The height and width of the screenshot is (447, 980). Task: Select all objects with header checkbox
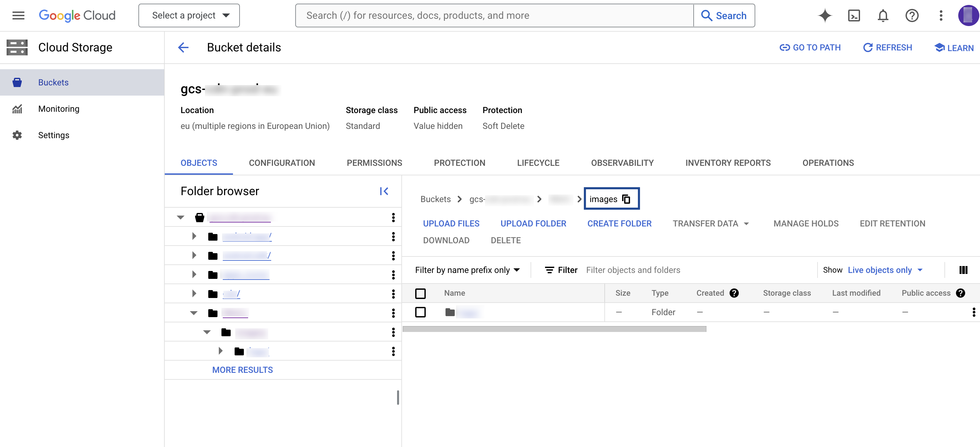[x=420, y=293]
